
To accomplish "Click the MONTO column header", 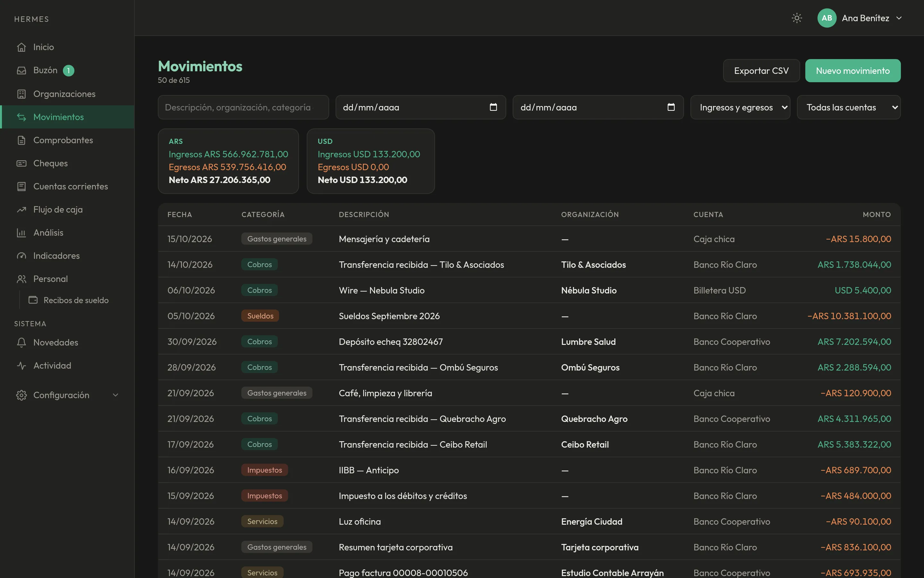I will point(877,215).
